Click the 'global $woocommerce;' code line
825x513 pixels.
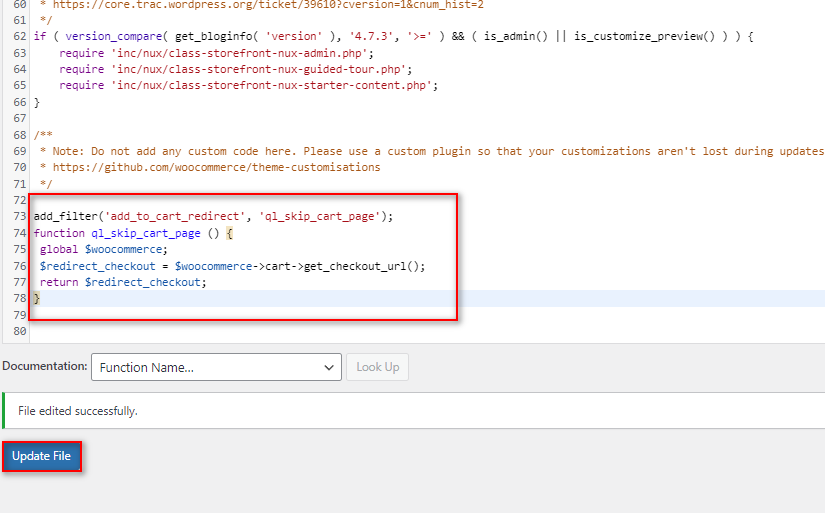104,249
